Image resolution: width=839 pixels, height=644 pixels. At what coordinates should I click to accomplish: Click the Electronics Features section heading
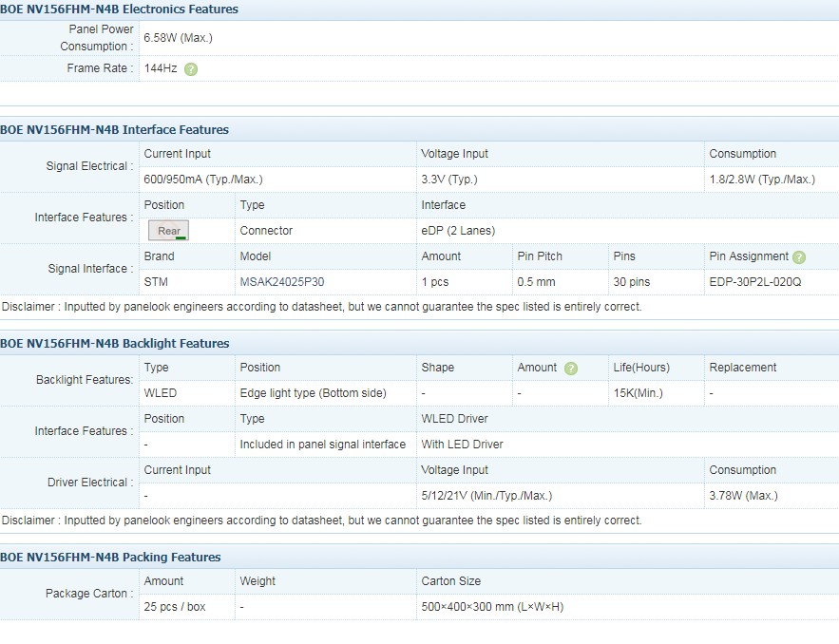[119, 9]
